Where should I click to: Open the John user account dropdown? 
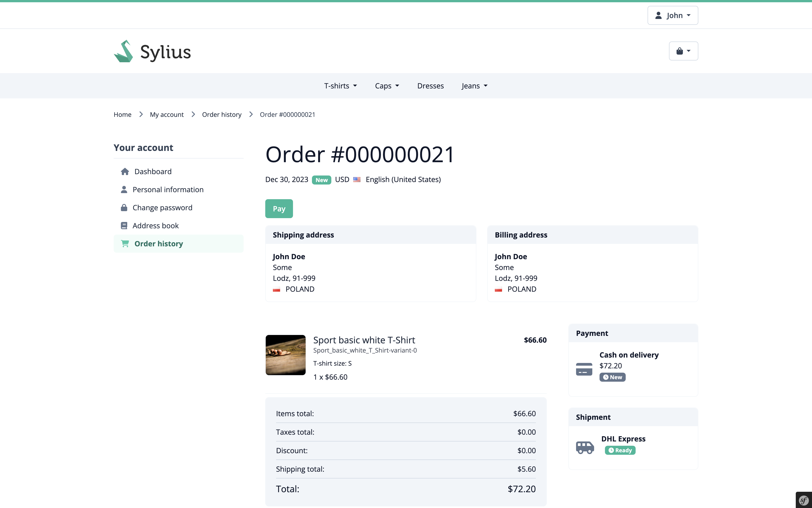673,16
